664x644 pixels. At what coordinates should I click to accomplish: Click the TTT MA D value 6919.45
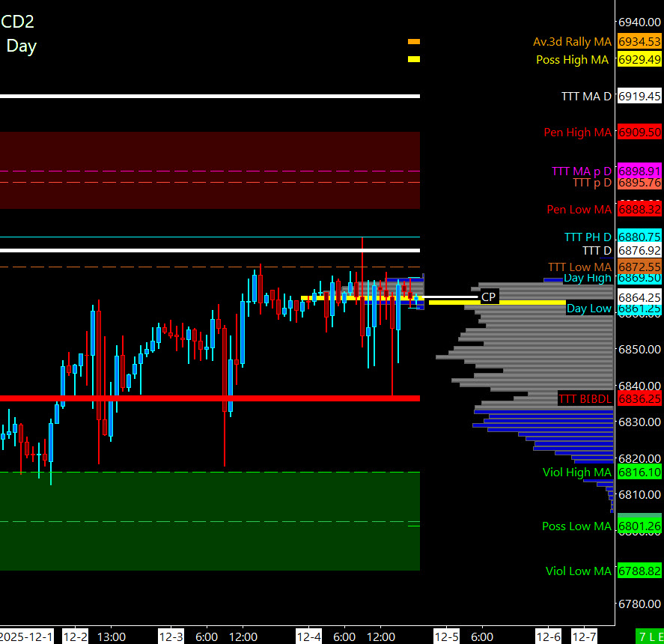[639, 97]
